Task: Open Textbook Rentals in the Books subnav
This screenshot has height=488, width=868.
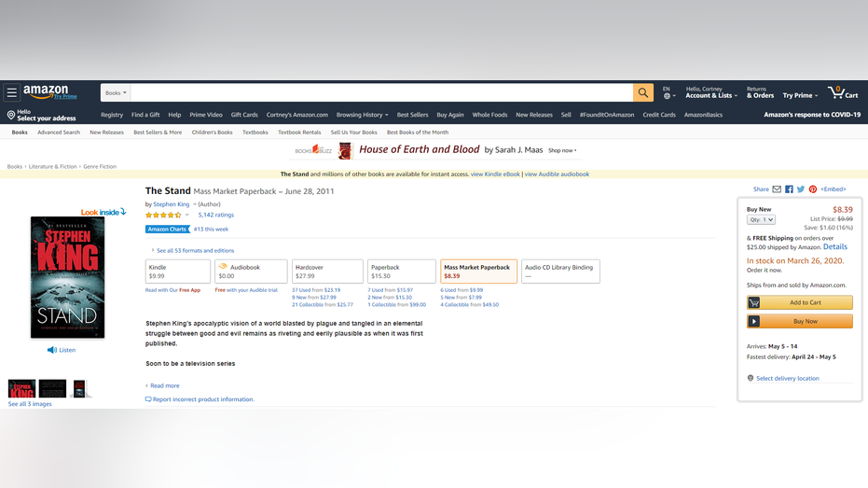Action: (299, 132)
